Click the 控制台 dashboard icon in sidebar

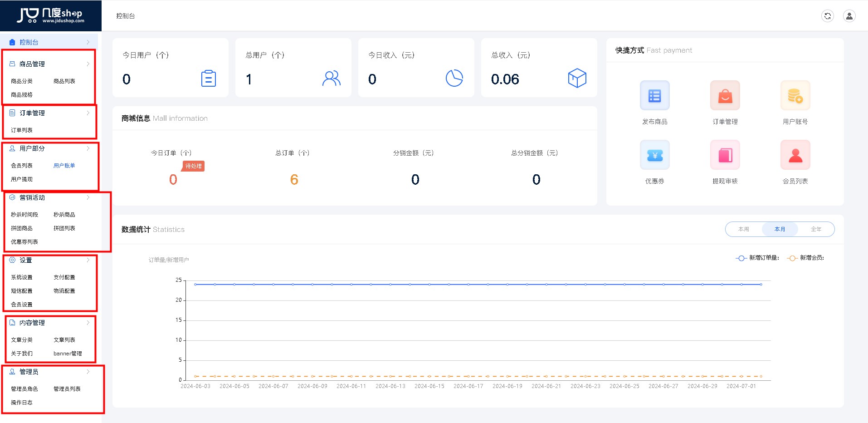point(12,42)
